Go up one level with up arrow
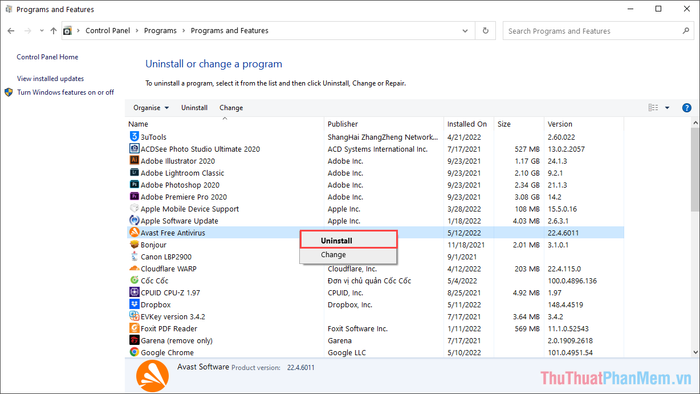This screenshot has height=394, width=700. [54, 31]
